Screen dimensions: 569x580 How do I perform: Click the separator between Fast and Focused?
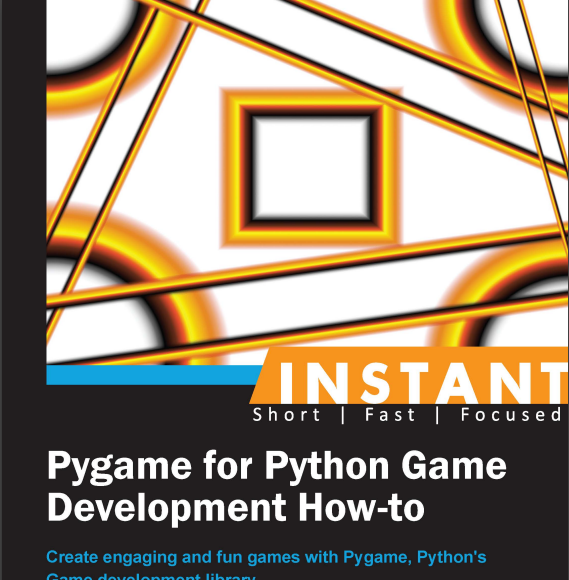438,415
